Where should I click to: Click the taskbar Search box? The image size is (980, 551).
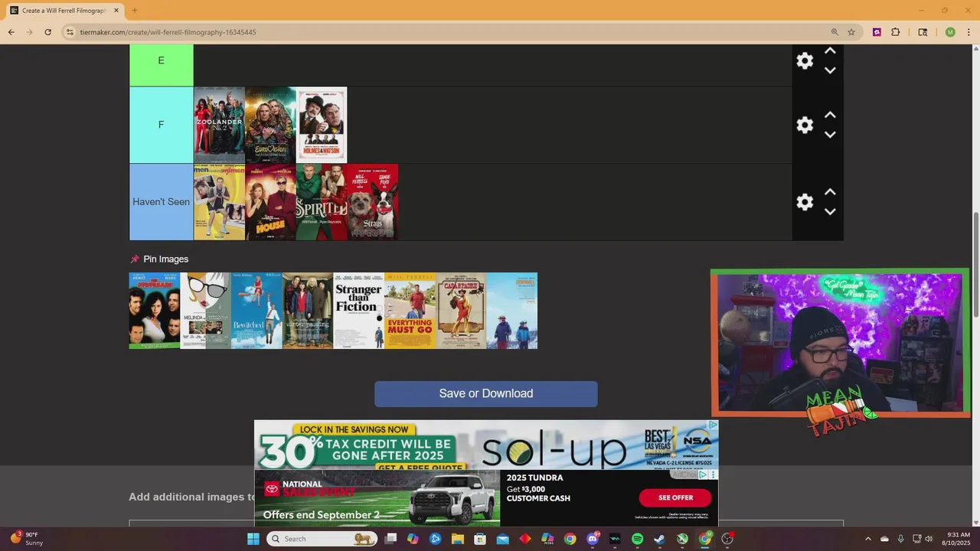[x=322, y=539]
